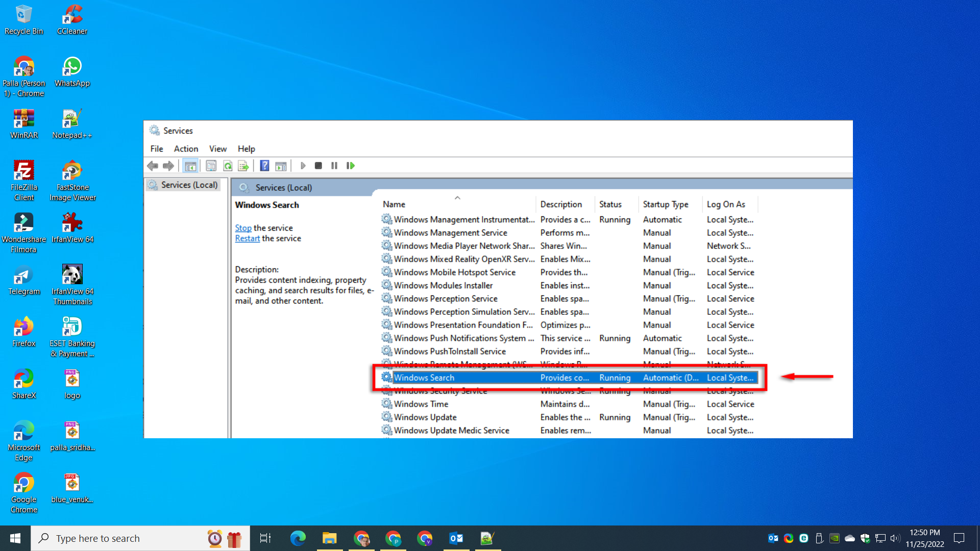Open Firefox desktop icon
The image size is (980, 551).
23,333
